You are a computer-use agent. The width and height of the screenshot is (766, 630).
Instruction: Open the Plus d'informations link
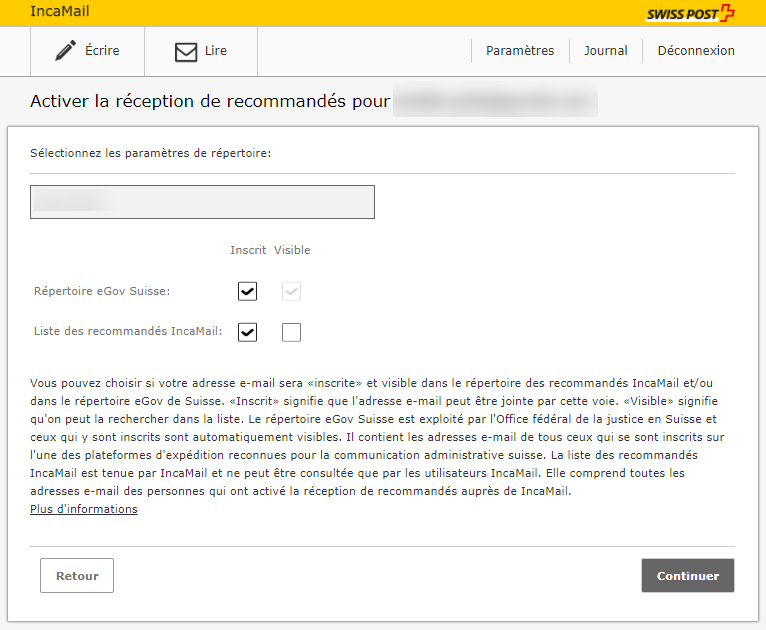tap(84, 509)
